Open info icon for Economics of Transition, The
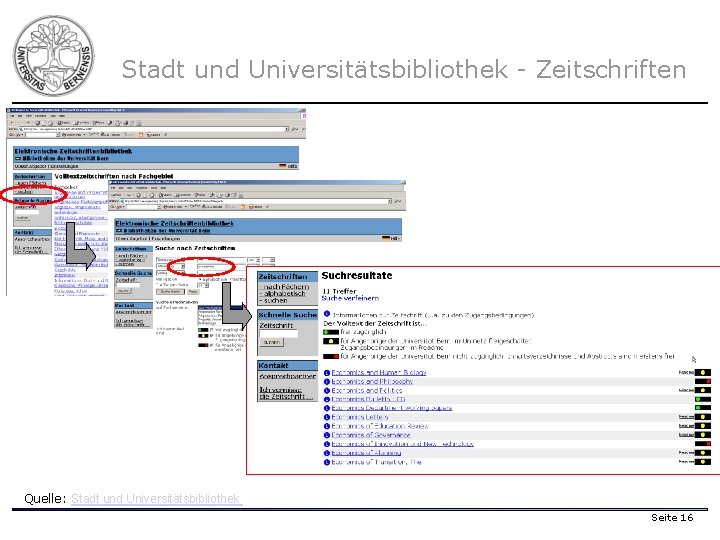The width and height of the screenshot is (720, 540). click(327, 462)
